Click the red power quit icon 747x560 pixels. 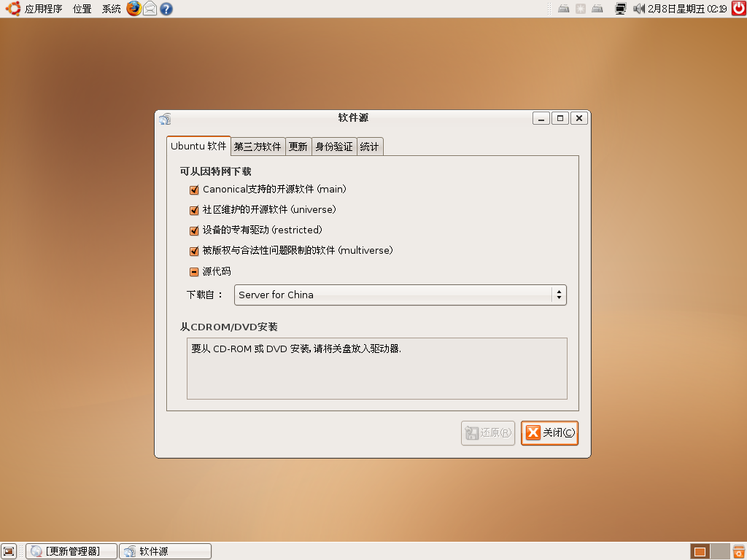click(739, 8)
